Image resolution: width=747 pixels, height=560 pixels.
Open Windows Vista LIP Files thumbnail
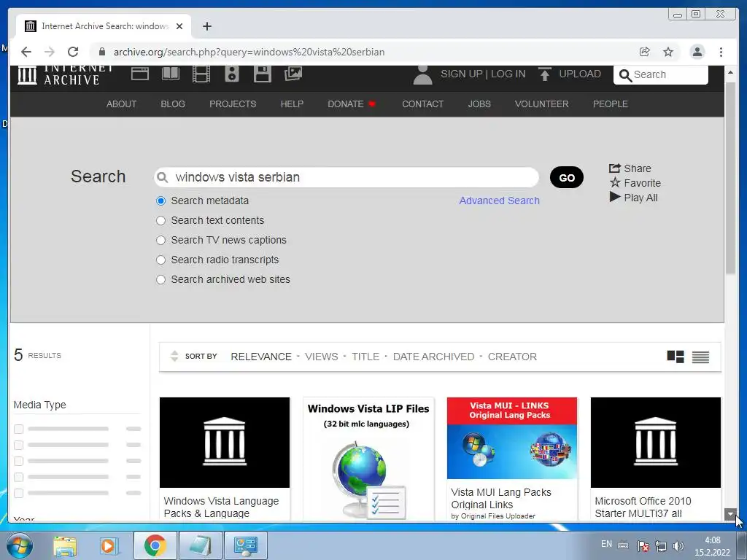pyautogui.click(x=368, y=459)
